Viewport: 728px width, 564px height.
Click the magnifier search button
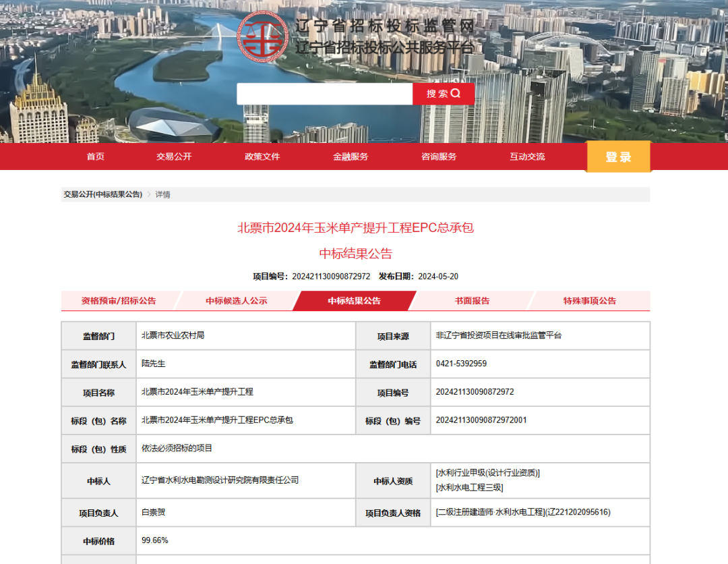pos(443,94)
